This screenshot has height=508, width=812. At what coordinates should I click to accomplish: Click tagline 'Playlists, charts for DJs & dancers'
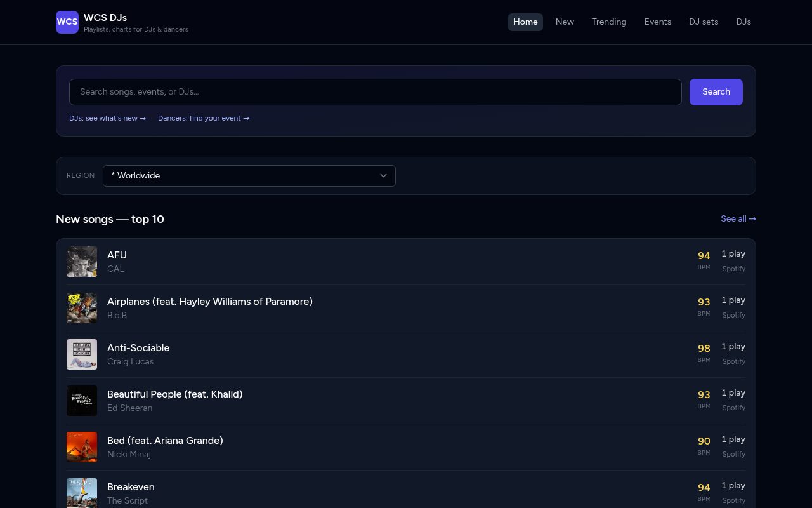click(x=136, y=30)
